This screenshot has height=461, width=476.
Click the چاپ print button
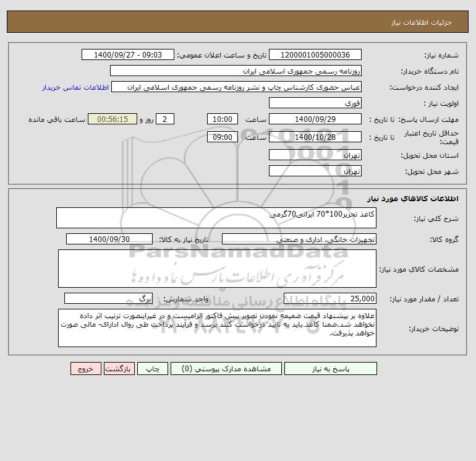click(153, 369)
